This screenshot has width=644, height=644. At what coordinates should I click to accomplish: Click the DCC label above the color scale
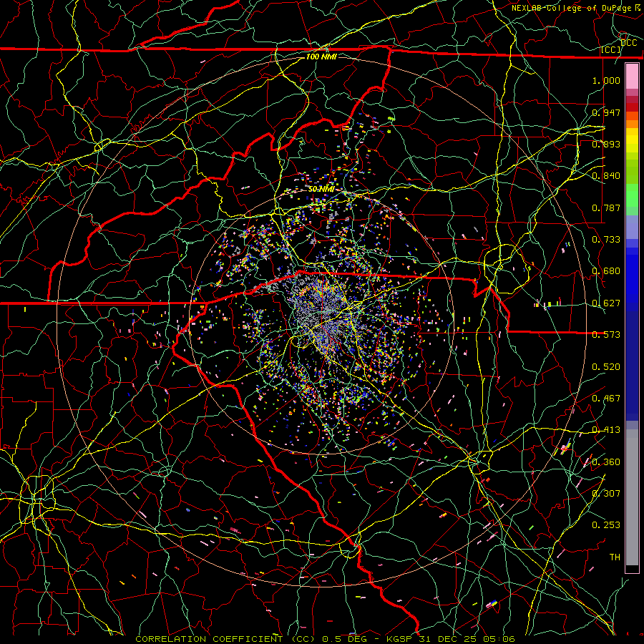628,43
